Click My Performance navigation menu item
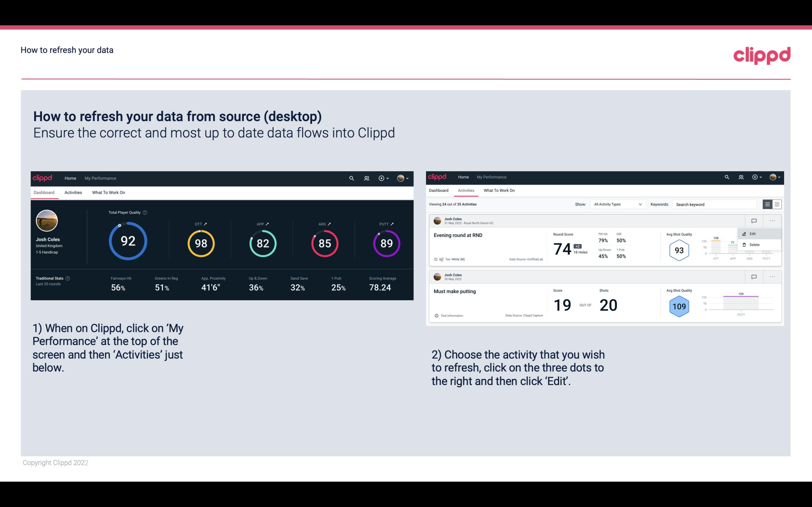Image resolution: width=812 pixels, height=507 pixels. pos(100,177)
